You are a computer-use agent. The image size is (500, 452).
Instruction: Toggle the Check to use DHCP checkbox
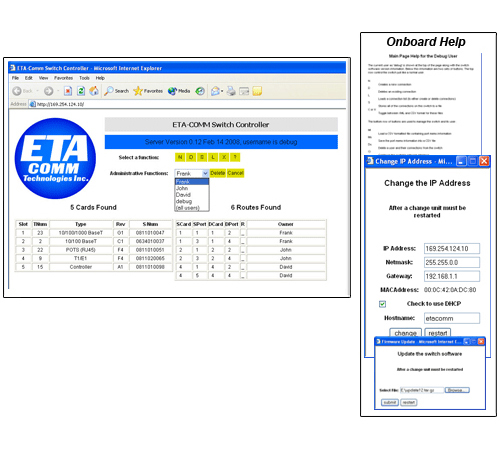pyautogui.click(x=382, y=304)
